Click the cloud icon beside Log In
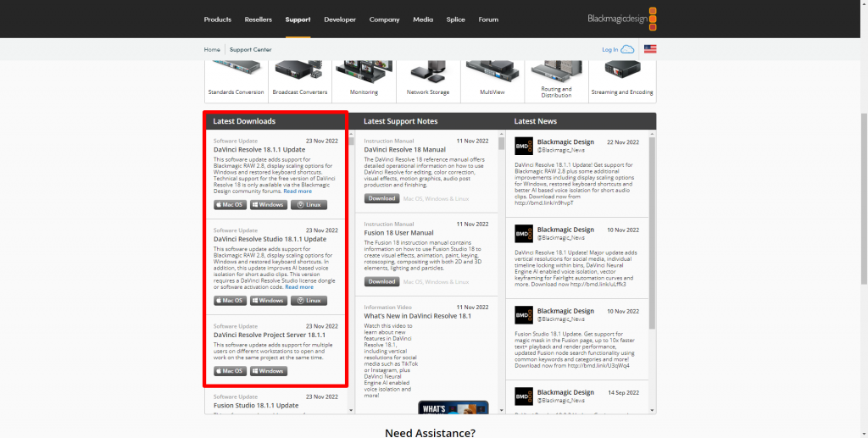 [x=627, y=49]
